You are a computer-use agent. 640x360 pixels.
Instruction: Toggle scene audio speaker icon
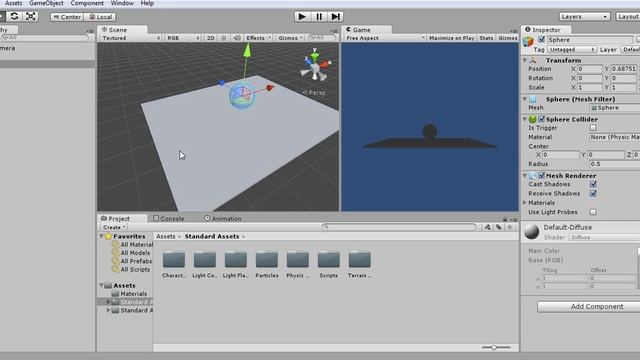click(x=236, y=38)
